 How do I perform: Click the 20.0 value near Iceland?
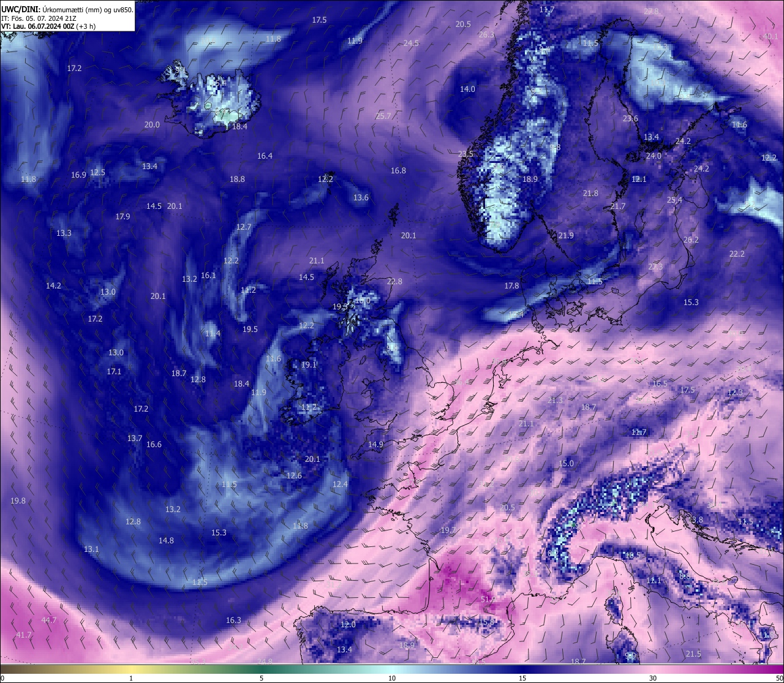[152, 125]
